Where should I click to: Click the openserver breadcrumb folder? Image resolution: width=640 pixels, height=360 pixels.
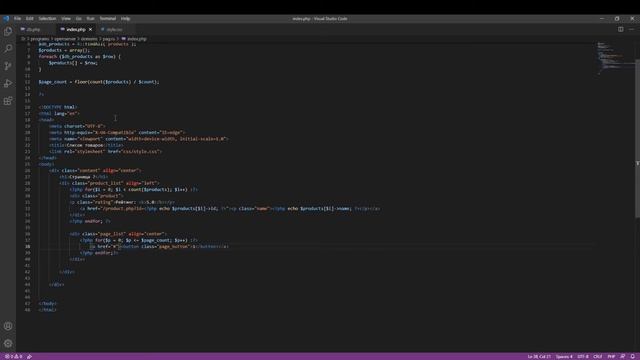pyautogui.click(x=65, y=39)
